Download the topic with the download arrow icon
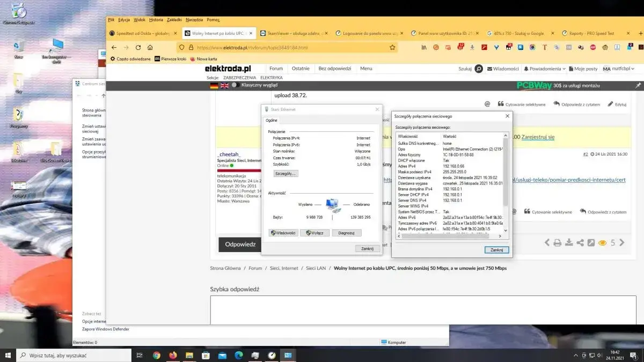The image size is (644, 362). point(569,242)
